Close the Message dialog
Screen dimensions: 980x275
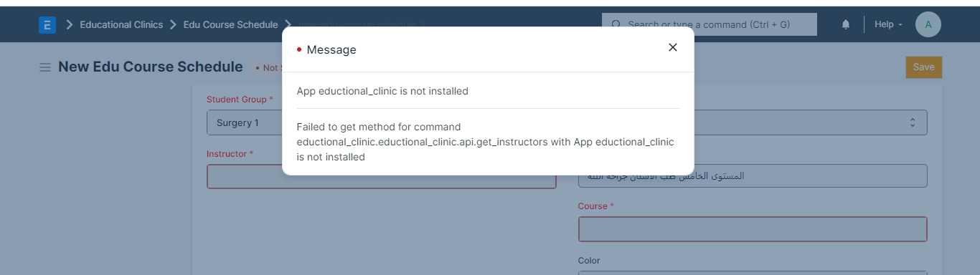(x=672, y=47)
